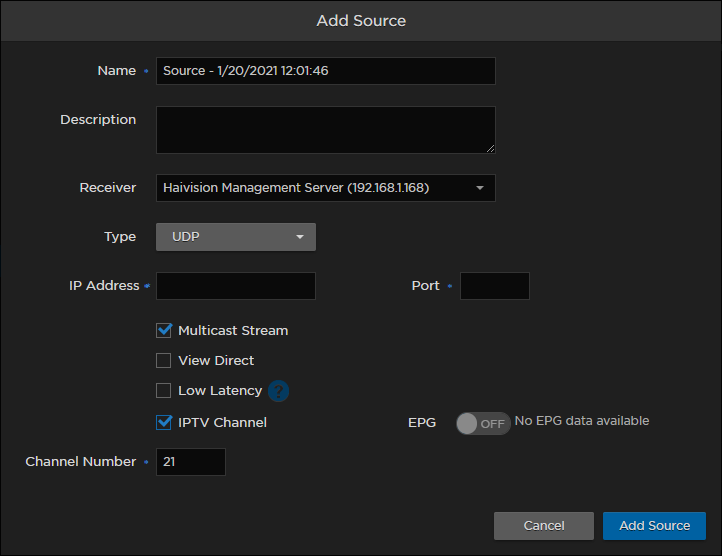This screenshot has height=556, width=722.
Task: Cancel the Add Source dialog
Action: point(544,526)
